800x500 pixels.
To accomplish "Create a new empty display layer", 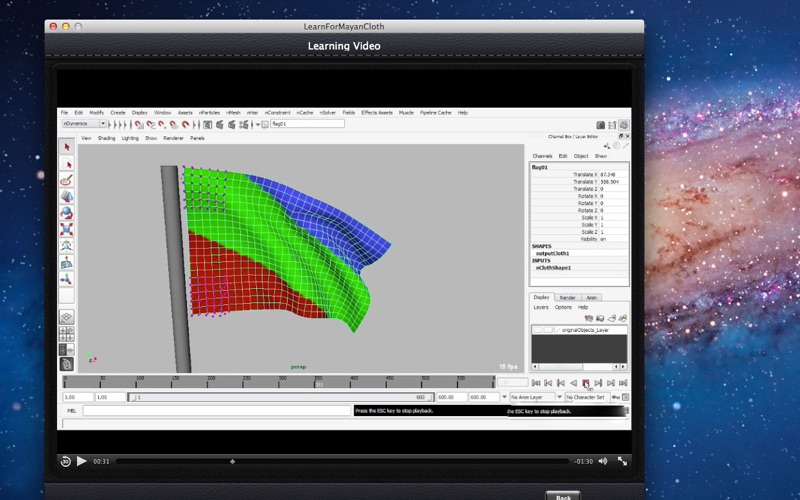I will pyautogui.click(x=611, y=318).
